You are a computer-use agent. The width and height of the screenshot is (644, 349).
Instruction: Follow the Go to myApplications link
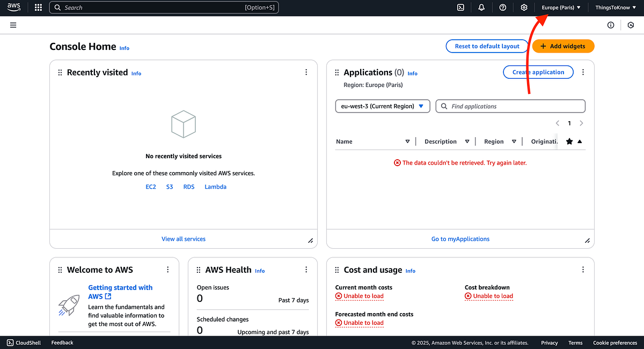pyautogui.click(x=460, y=239)
